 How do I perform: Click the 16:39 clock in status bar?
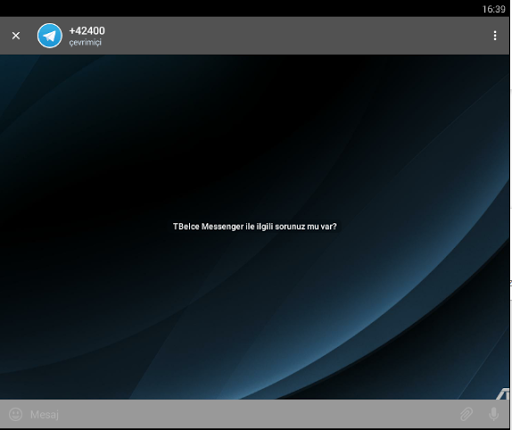pyautogui.click(x=494, y=9)
